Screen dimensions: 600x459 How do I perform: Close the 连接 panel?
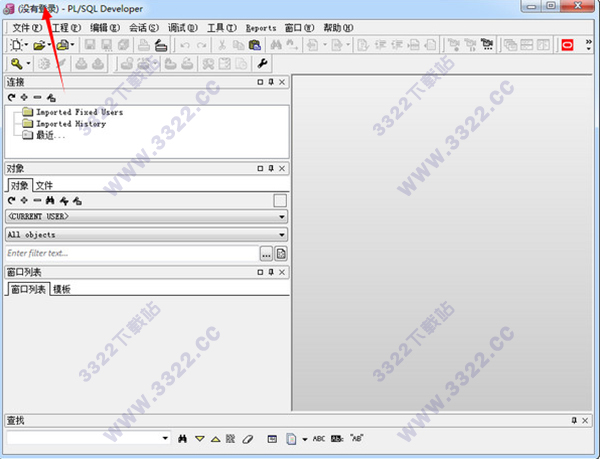click(282, 82)
